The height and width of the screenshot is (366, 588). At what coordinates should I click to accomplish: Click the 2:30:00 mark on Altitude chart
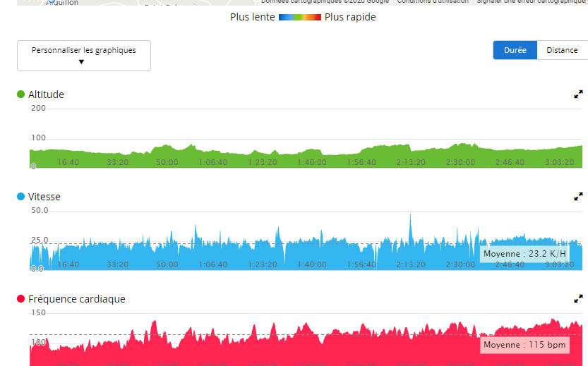[460, 162]
